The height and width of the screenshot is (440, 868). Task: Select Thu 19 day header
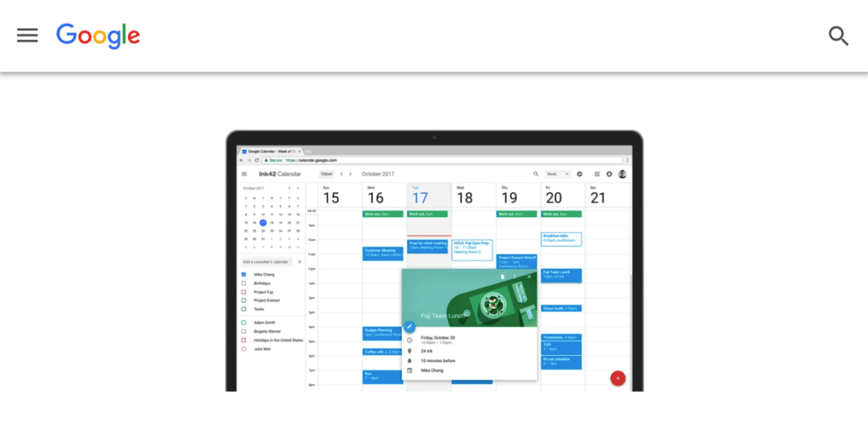(x=509, y=196)
